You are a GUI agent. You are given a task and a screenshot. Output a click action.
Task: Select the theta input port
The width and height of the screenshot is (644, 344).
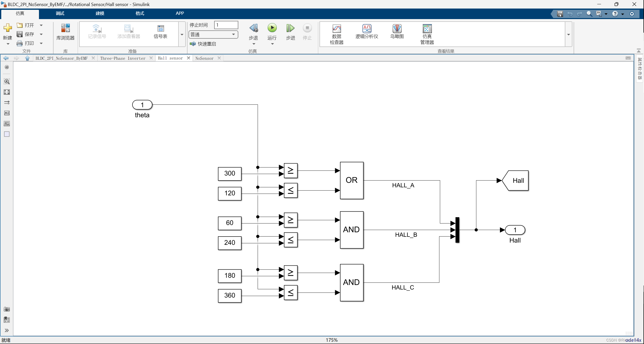coord(142,105)
